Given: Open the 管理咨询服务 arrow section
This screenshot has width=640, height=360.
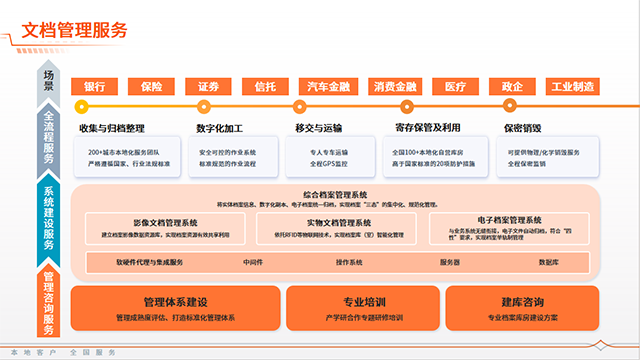Looking at the screenshot, I should [49, 301].
